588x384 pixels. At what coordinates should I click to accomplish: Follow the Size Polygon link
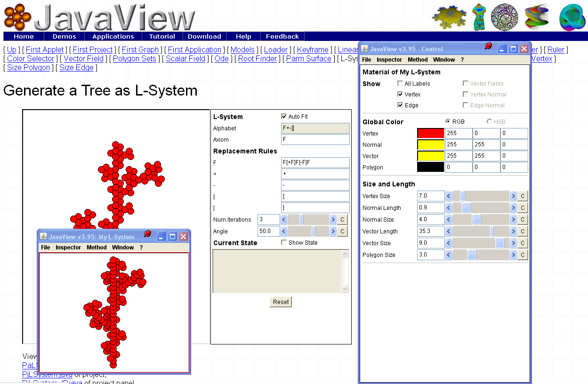tap(28, 67)
